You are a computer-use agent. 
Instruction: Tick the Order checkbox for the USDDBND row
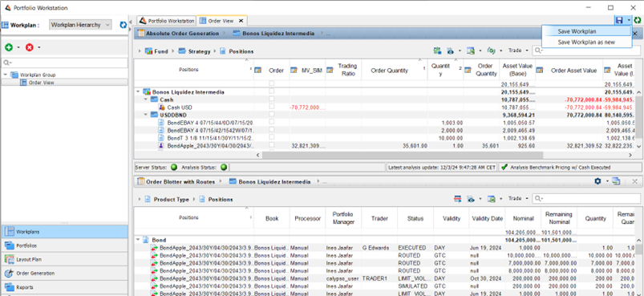point(271,115)
